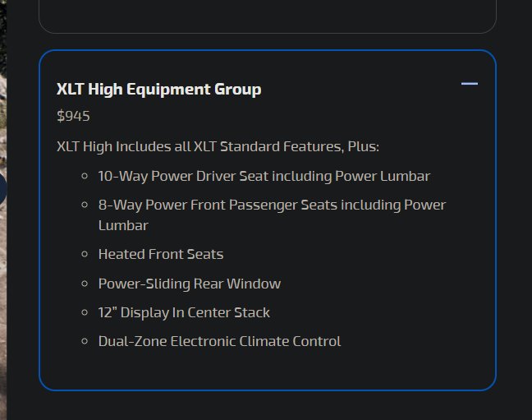This screenshot has width=532, height=420.
Task: Select the XLT High Equipment Group heading
Action: pyautogui.click(x=158, y=90)
